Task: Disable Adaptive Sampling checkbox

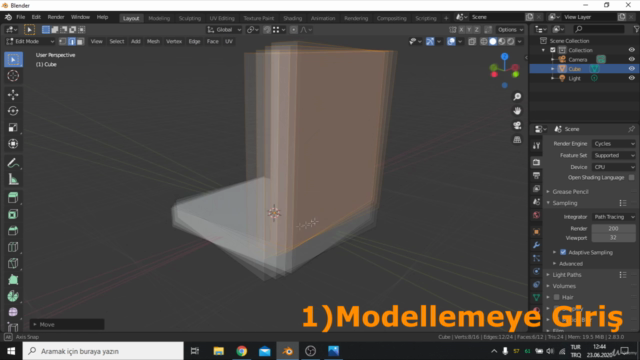Action: (x=563, y=252)
